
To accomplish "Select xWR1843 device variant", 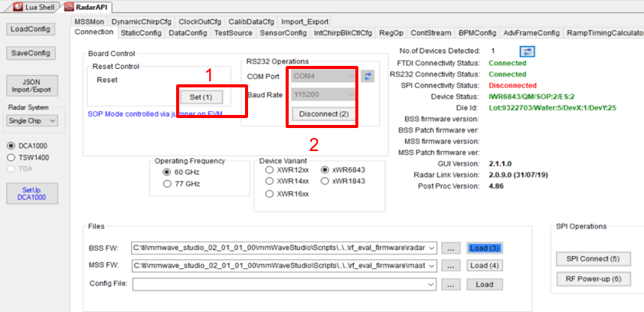I will pos(342,181).
